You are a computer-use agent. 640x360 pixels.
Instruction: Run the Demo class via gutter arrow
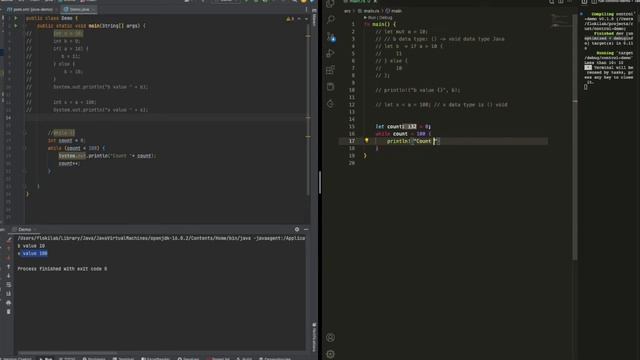point(16,18)
